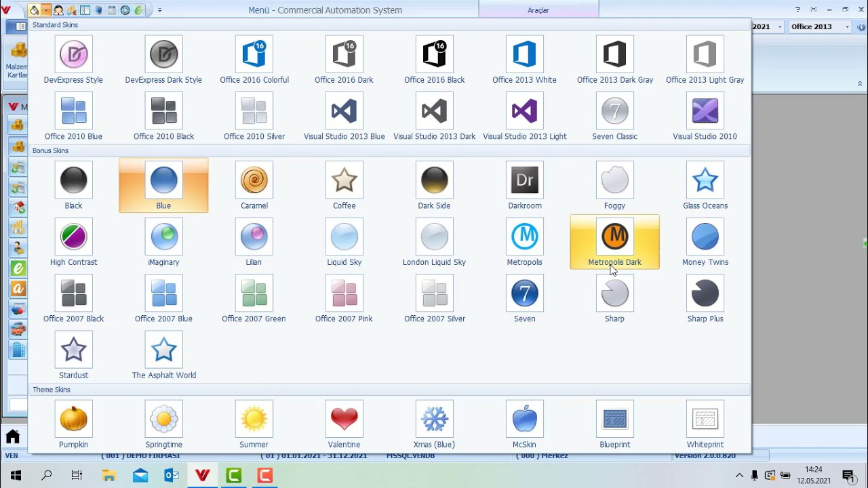This screenshot has height=488, width=868.
Task: Show hidden system tray icons
Action: click(739, 476)
